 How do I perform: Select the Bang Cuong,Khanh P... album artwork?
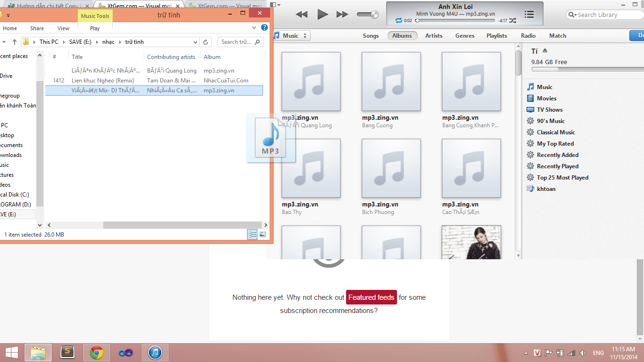point(471,81)
